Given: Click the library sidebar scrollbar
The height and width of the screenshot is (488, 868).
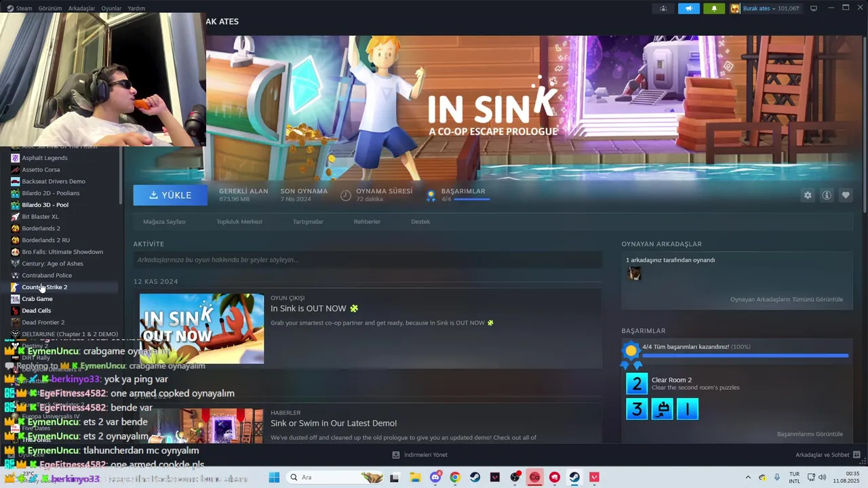Looking at the screenshot, I should [121, 176].
